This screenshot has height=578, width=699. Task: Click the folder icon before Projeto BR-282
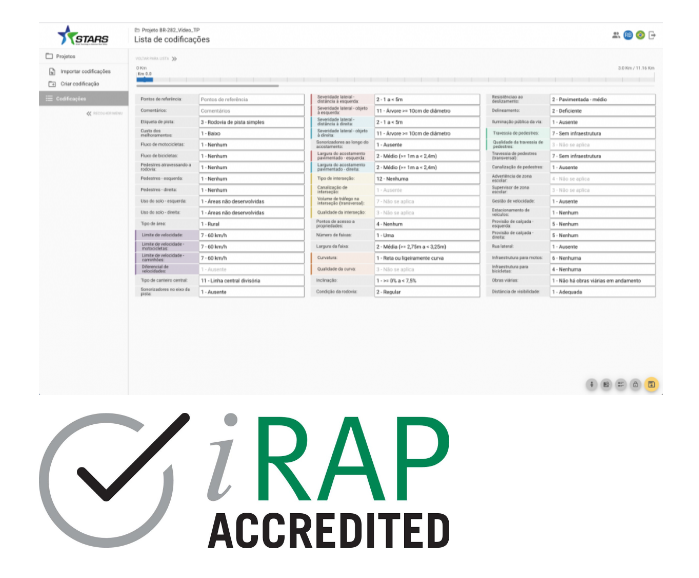coord(137,30)
